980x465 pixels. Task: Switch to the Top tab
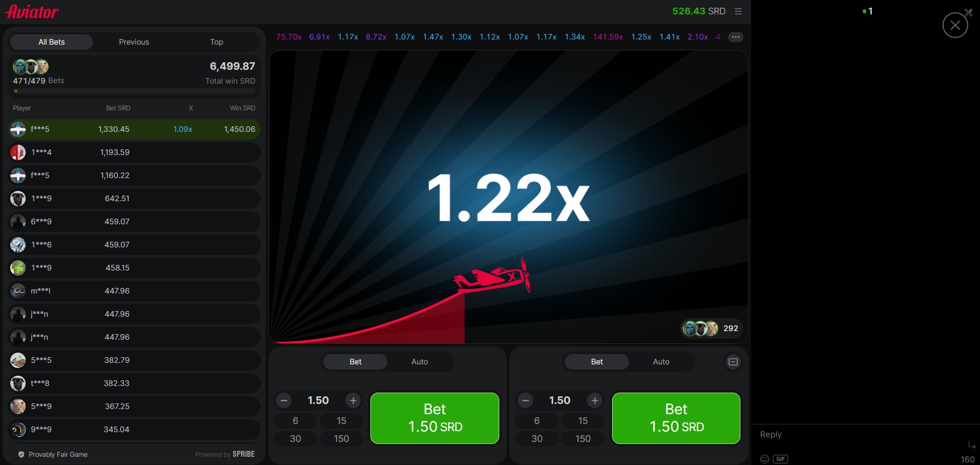(x=217, y=42)
